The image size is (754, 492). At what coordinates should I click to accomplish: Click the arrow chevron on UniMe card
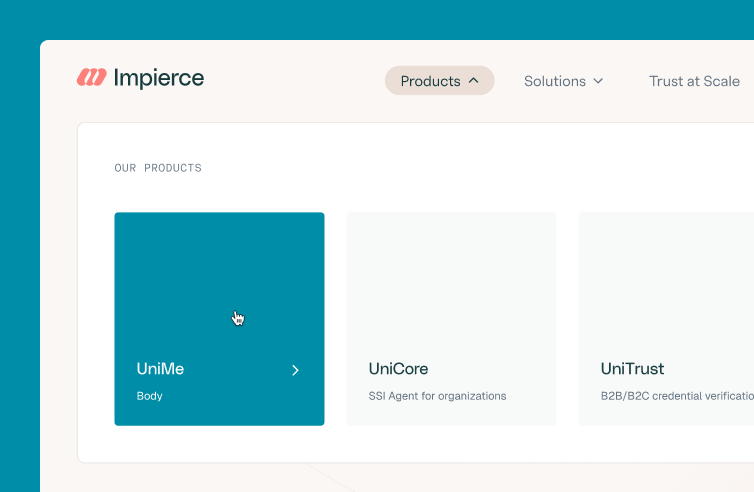(295, 370)
